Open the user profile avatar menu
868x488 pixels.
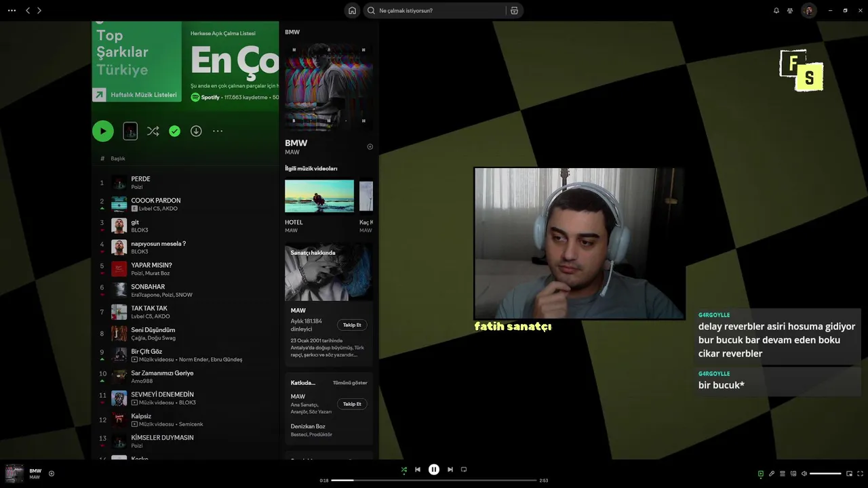pos(808,10)
